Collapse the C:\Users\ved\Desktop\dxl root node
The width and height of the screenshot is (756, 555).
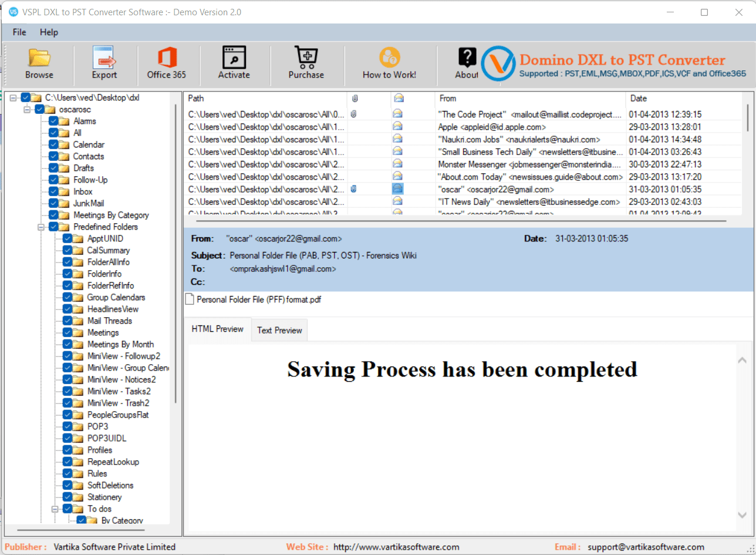pyautogui.click(x=13, y=97)
